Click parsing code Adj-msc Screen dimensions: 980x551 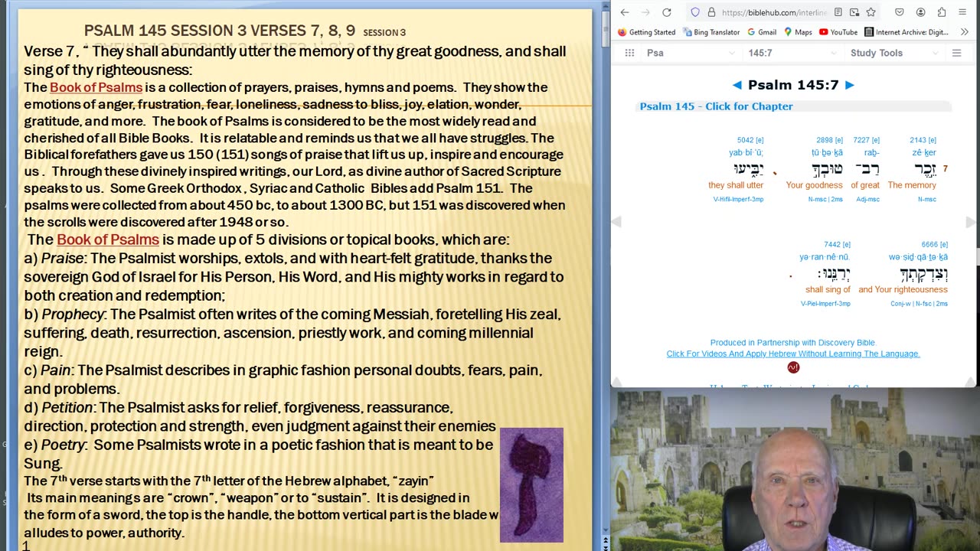coord(867,199)
